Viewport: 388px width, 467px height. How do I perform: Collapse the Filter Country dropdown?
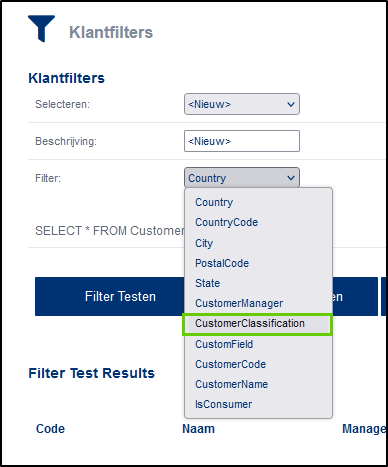click(x=242, y=178)
